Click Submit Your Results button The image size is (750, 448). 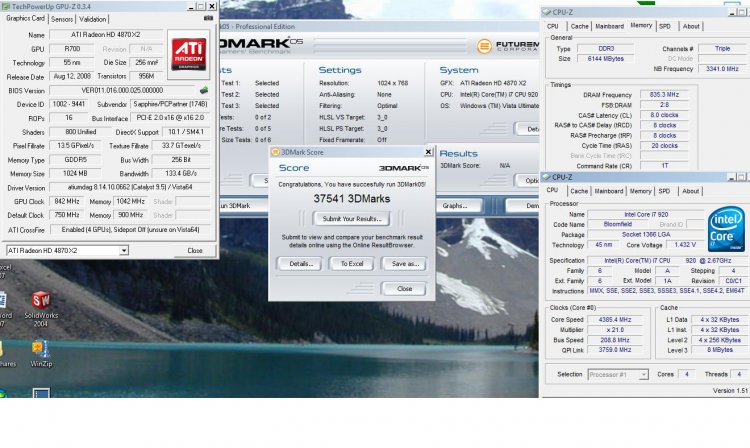point(352,219)
